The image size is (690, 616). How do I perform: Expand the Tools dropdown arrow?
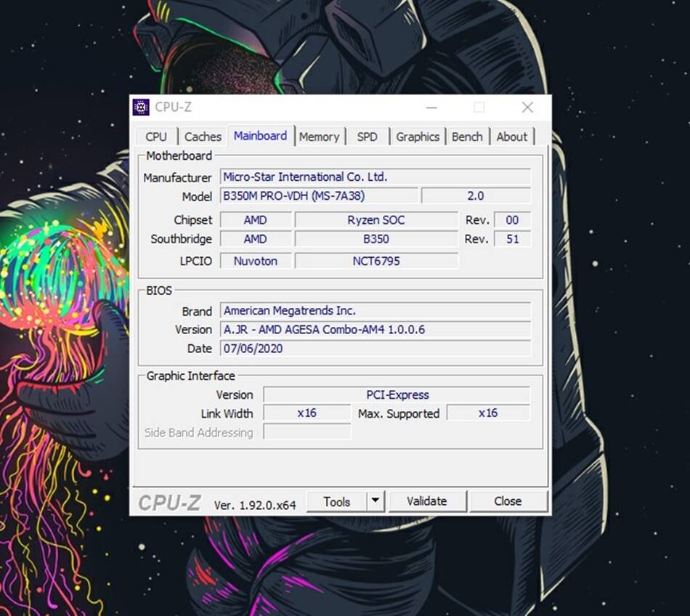(x=376, y=500)
